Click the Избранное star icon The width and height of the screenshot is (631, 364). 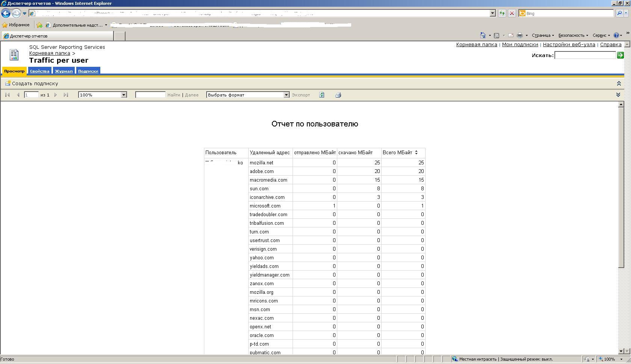(x=4, y=25)
